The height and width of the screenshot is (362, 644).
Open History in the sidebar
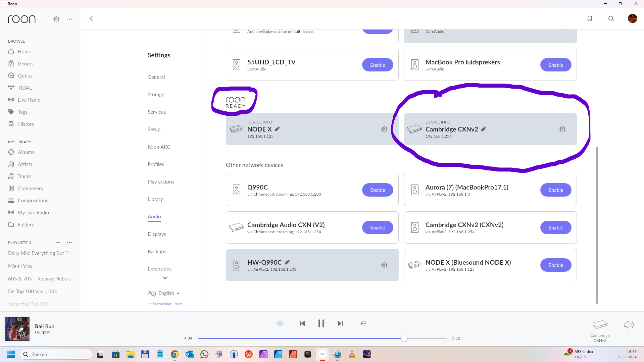point(21,124)
